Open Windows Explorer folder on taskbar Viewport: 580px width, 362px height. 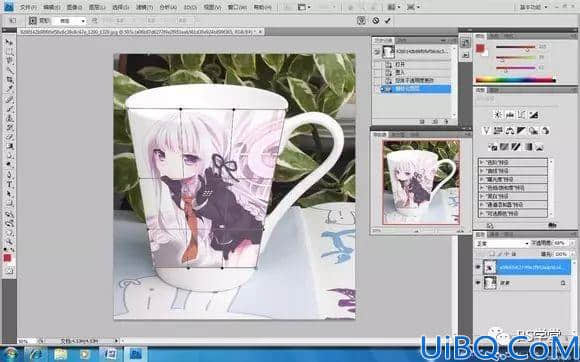point(61,354)
